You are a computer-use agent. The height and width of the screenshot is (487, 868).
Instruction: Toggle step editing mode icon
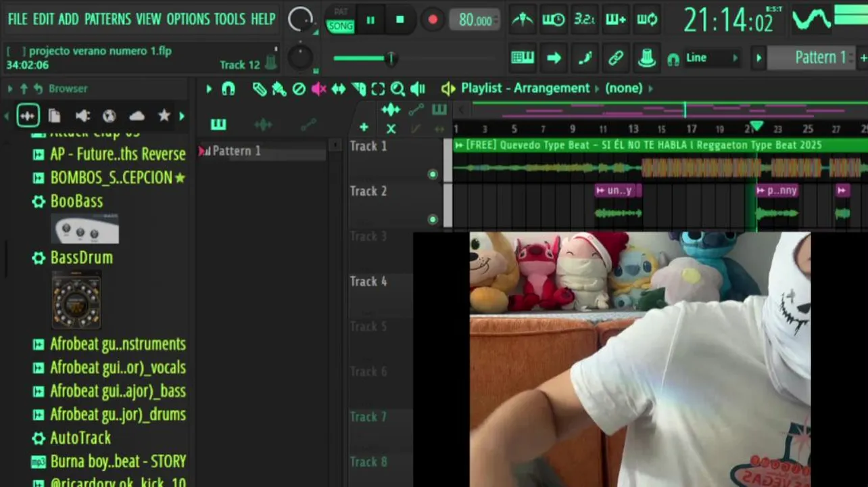pos(585,57)
